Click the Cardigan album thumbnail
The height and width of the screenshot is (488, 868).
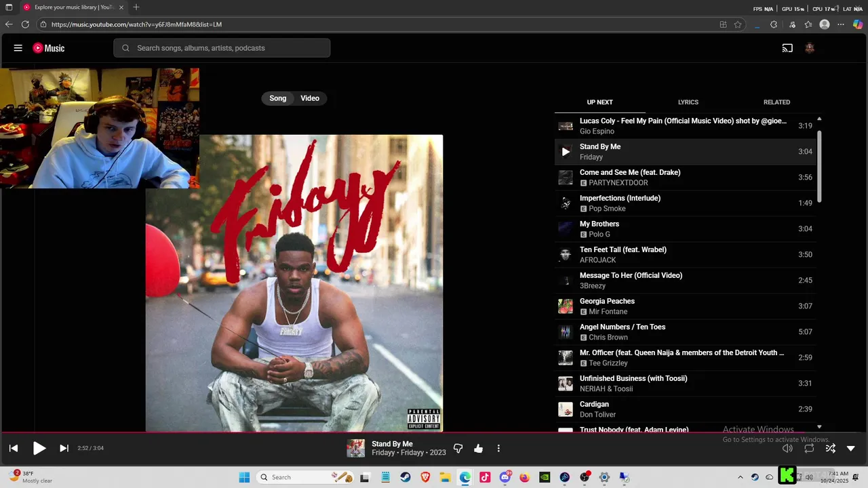click(x=566, y=409)
